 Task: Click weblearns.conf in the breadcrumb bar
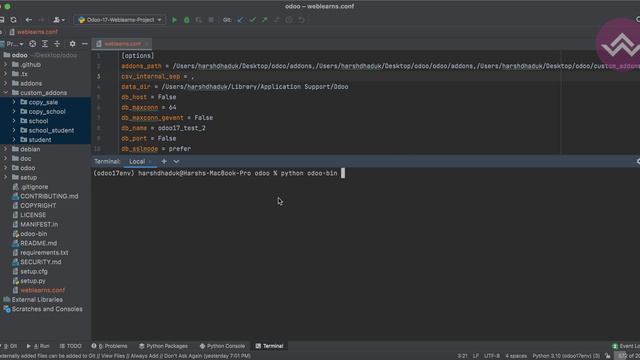pyautogui.click(x=37, y=31)
